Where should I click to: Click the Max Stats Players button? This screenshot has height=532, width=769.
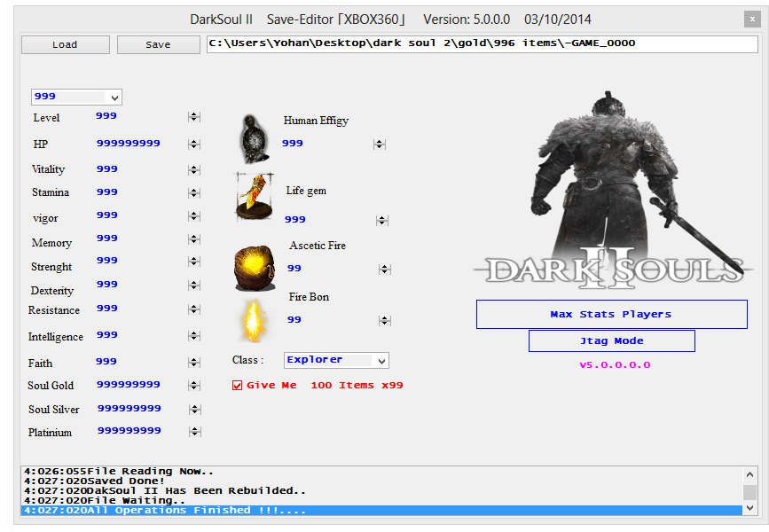click(611, 314)
